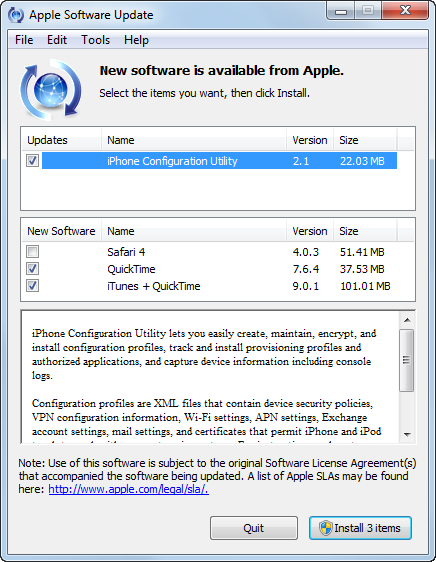
Task: Click the large blue globe update logo
Action: coord(51,90)
